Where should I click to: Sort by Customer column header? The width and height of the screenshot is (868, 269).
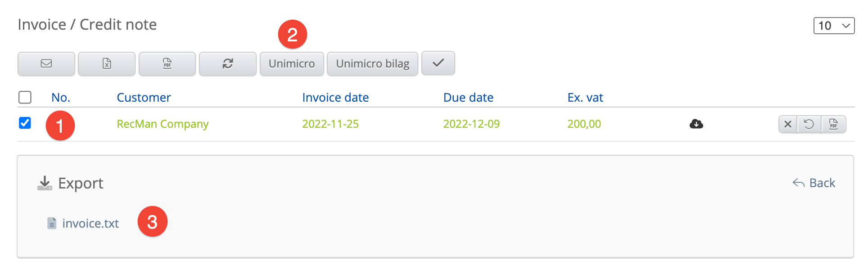pyautogui.click(x=144, y=98)
